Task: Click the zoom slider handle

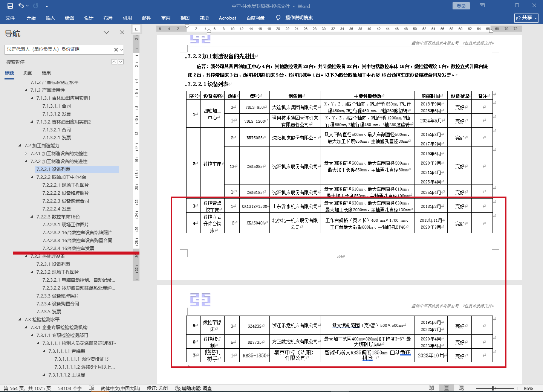Action: click(x=493, y=388)
